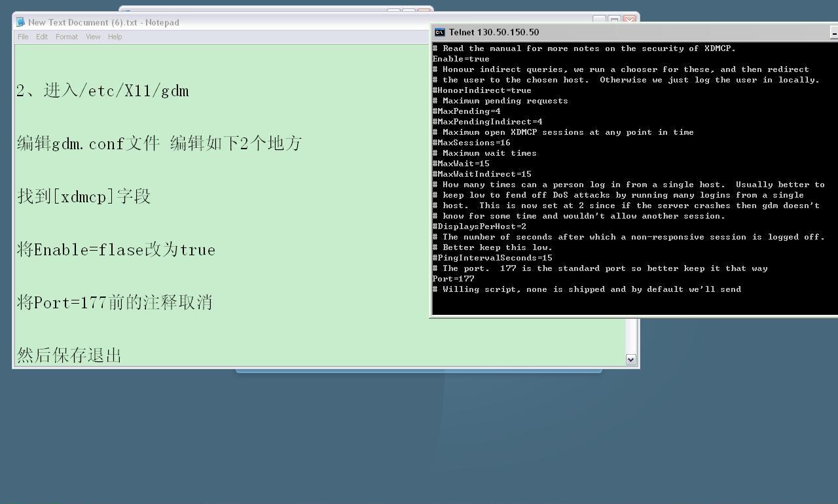Image resolution: width=838 pixels, height=504 pixels.
Task: Click '#MaxPending=4' line in Telnet
Action: (466, 111)
